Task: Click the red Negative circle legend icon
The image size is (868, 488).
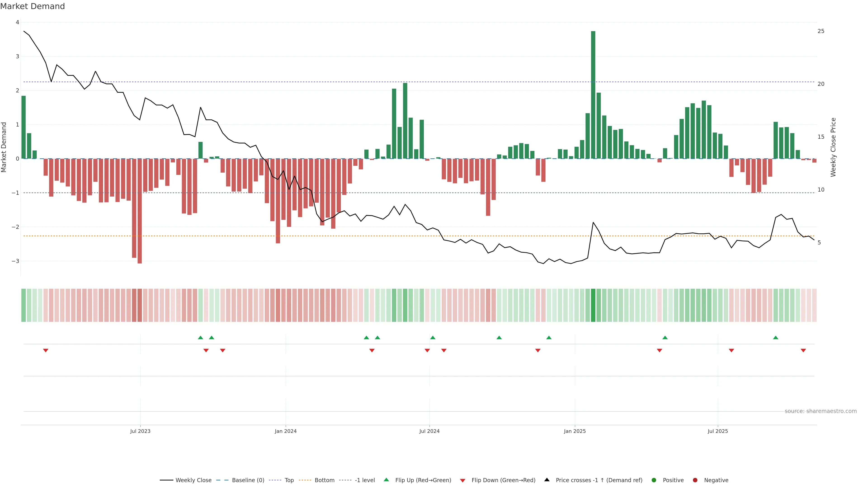Action: point(695,480)
